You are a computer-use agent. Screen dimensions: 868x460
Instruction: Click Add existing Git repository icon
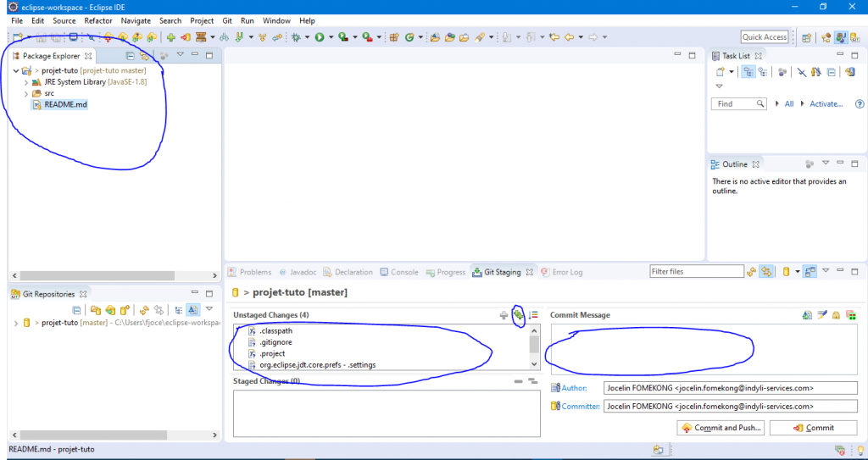coord(95,310)
